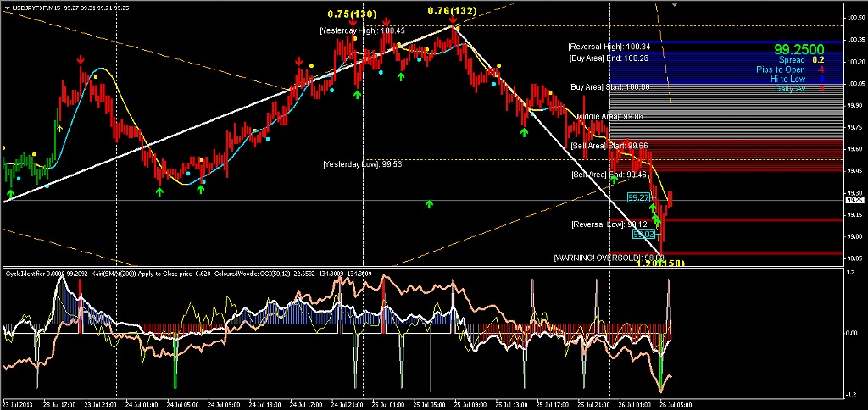This screenshot has width=868, height=410.
Task: Click the [Sell Area] End: 99.46 label
Action: point(609,175)
